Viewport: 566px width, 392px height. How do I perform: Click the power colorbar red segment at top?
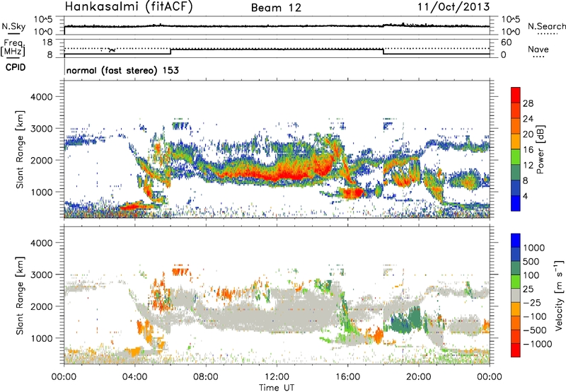516,96
